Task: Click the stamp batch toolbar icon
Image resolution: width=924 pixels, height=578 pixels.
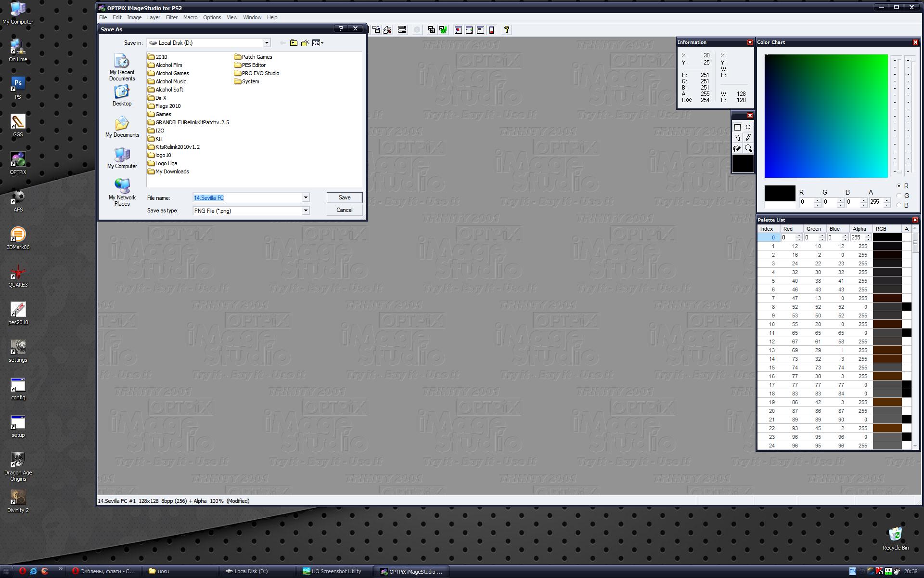Action: [x=387, y=30]
